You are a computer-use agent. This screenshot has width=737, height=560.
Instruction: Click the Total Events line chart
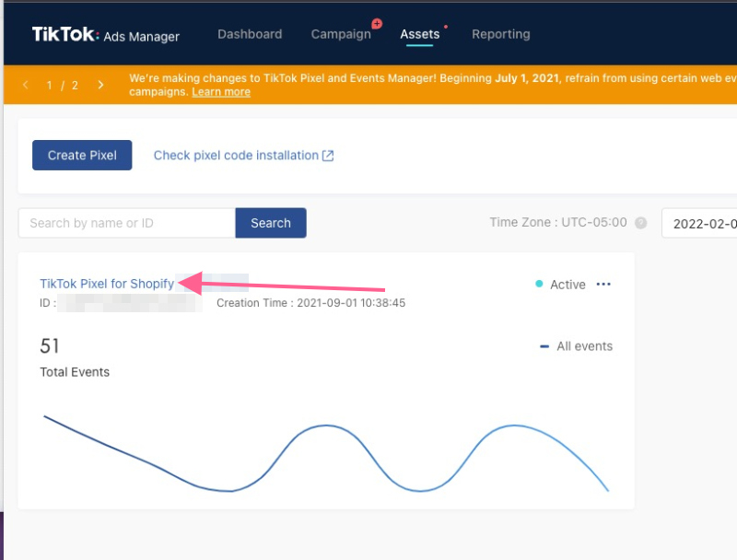pos(326,454)
